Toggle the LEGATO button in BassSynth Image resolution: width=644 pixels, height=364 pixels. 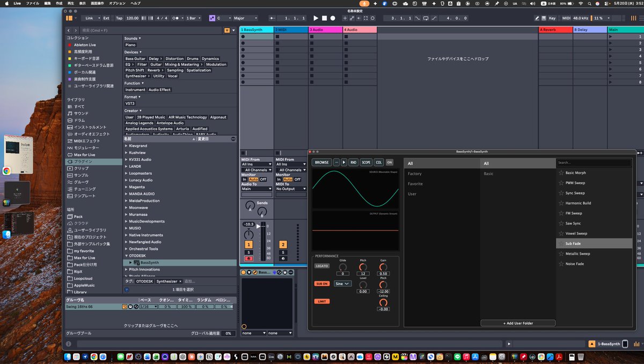coord(322,266)
